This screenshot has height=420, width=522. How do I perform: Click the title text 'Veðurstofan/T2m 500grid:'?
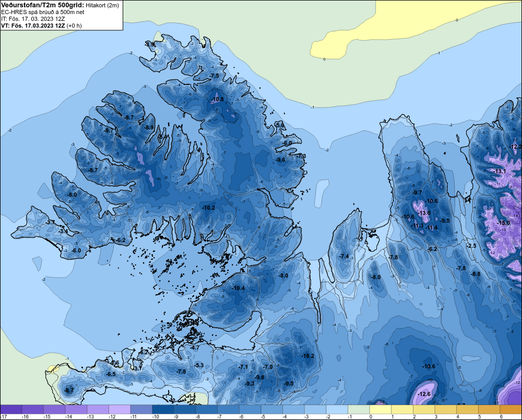(x=43, y=5)
